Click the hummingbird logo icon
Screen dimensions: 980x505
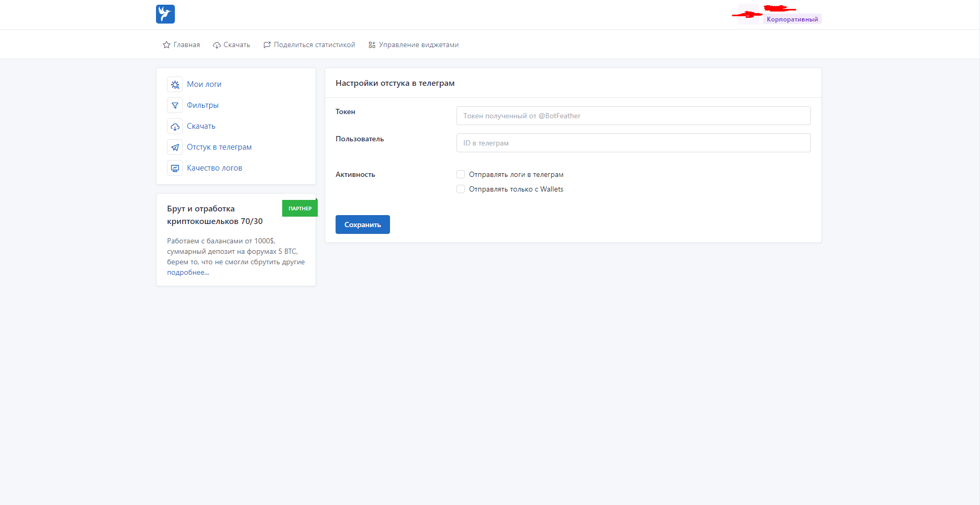[x=165, y=14]
